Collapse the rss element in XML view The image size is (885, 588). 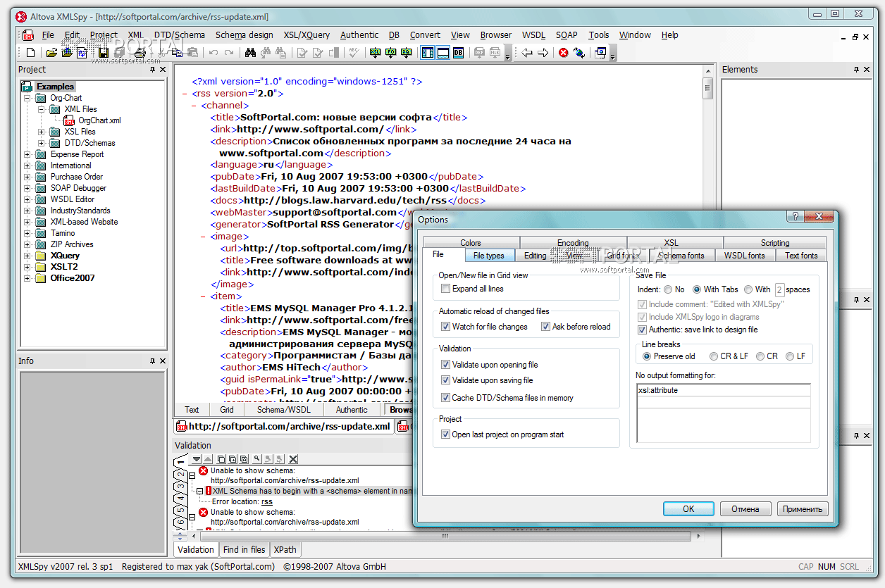tap(185, 94)
